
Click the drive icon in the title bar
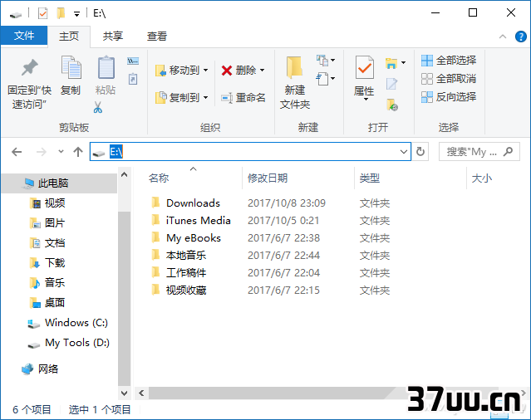15,15
